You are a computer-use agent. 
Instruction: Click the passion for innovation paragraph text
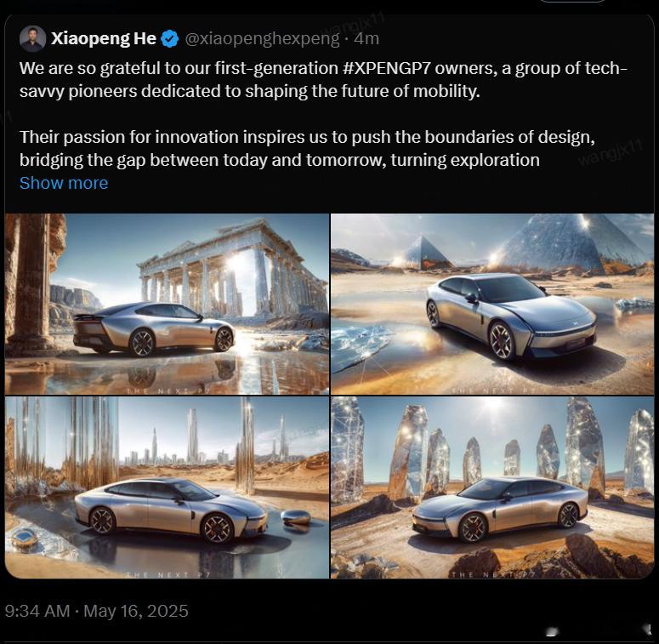click(x=307, y=149)
